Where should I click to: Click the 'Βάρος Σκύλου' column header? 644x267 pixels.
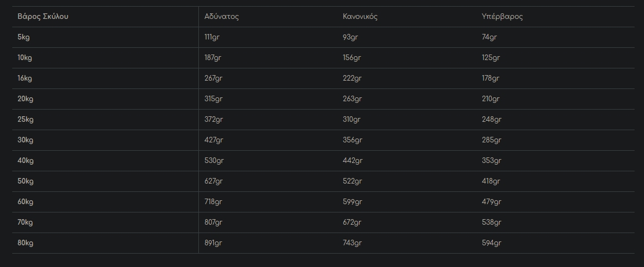tap(43, 17)
